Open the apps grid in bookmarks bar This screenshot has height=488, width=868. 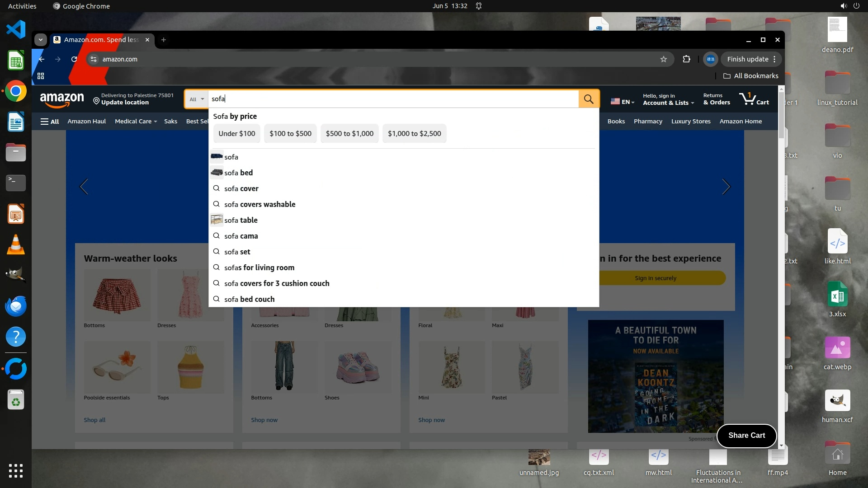(41, 76)
